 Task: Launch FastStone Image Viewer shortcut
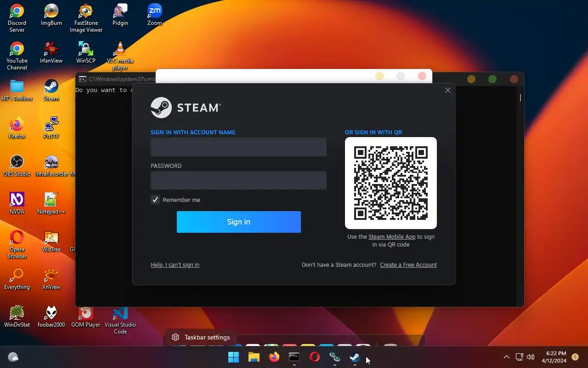tap(86, 18)
